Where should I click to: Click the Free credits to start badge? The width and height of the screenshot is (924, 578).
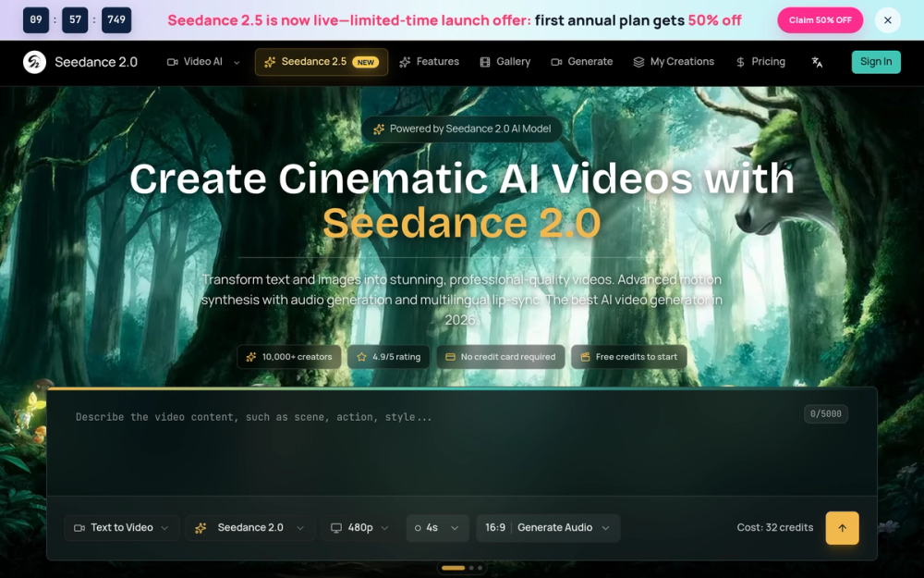pos(628,357)
